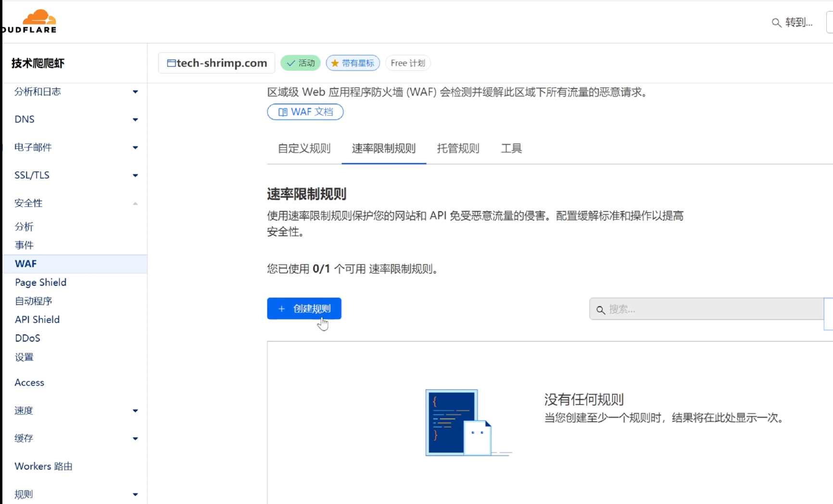Expand the 规则 sidebar section
Viewport: 833px width, 504px height.
(x=135, y=494)
